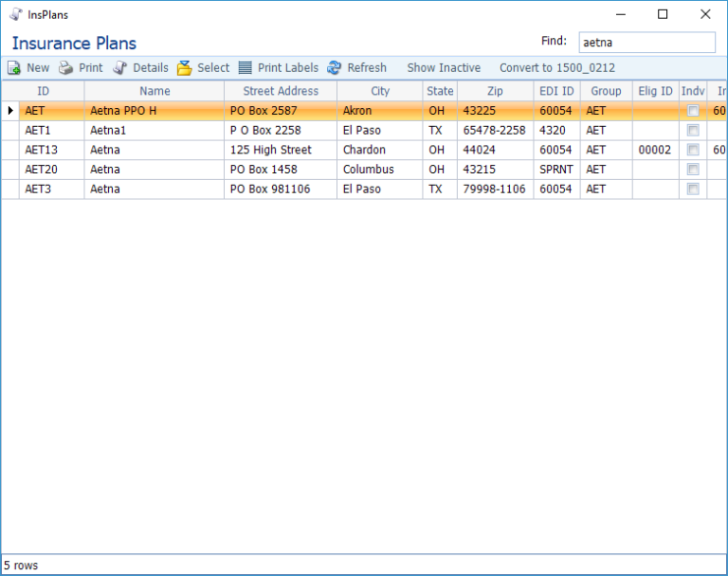Click into the Find search field
The height and width of the screenshot is (576, 728).
(646, 43)
